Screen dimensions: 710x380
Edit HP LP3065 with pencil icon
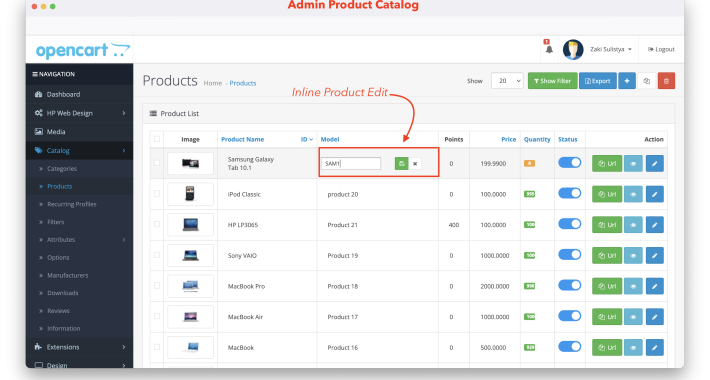pos(654,225)
